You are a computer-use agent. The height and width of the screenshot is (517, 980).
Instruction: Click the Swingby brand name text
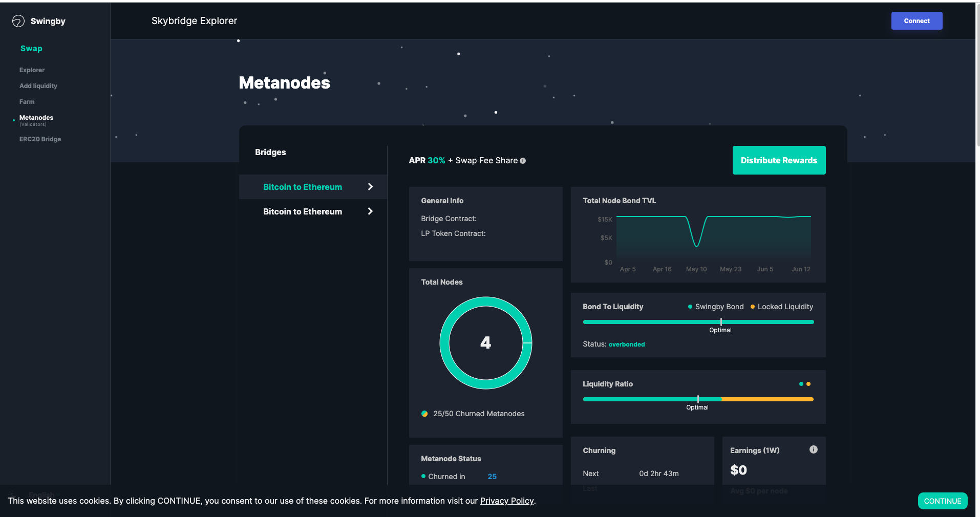click(48, 21)
